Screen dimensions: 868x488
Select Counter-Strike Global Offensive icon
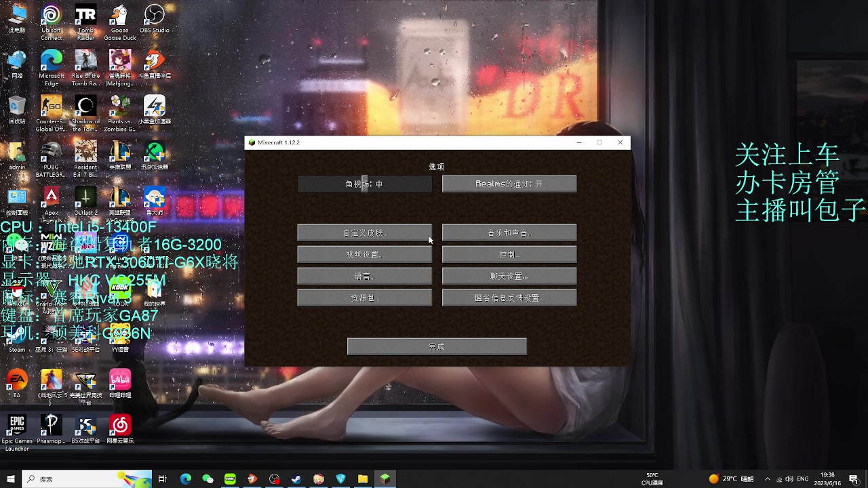(x=52, y=113)
